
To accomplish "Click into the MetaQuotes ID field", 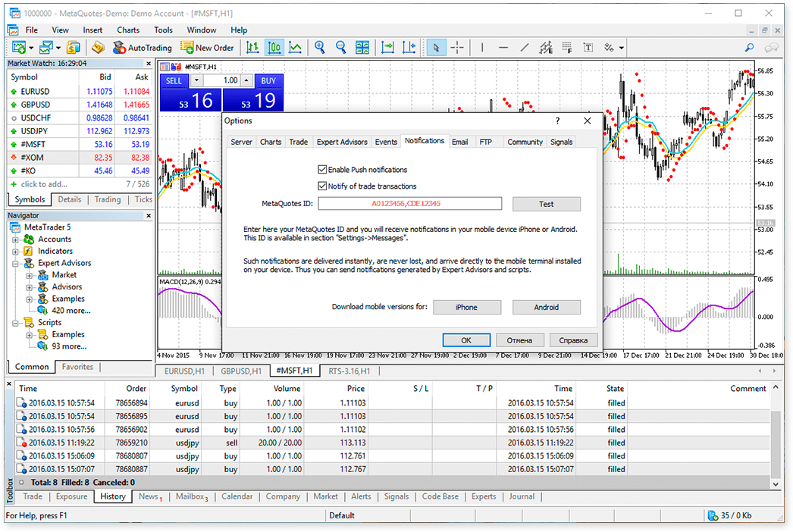I will pyautogui.click(x=409, y=204).
